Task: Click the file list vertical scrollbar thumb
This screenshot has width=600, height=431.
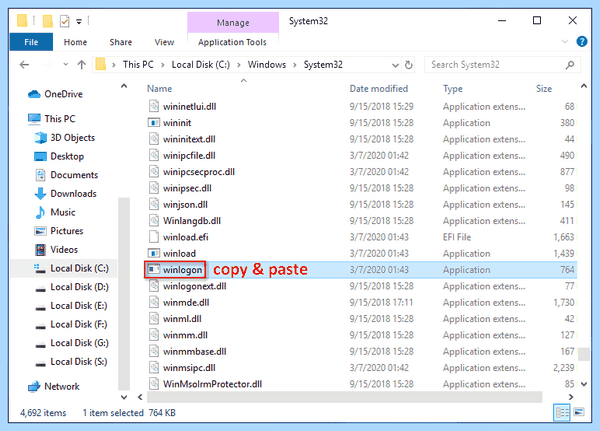Action: [584, 354]
